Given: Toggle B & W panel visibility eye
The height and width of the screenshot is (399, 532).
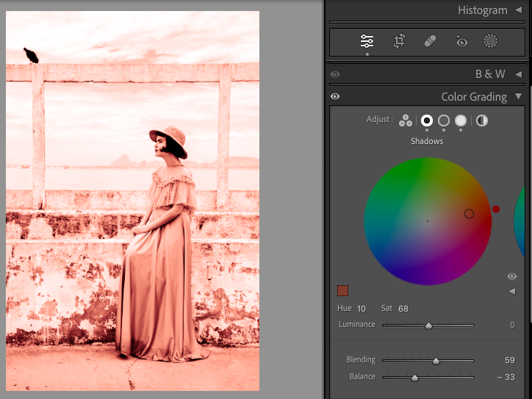Looking at the screenshot, I should tap(335, 74).
